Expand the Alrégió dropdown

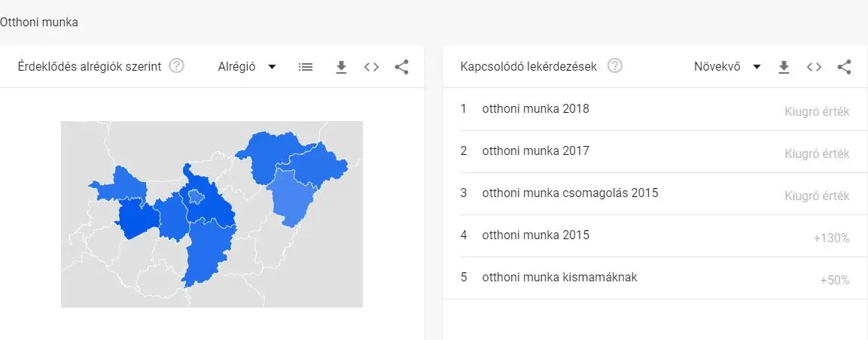tap(247, 67)
